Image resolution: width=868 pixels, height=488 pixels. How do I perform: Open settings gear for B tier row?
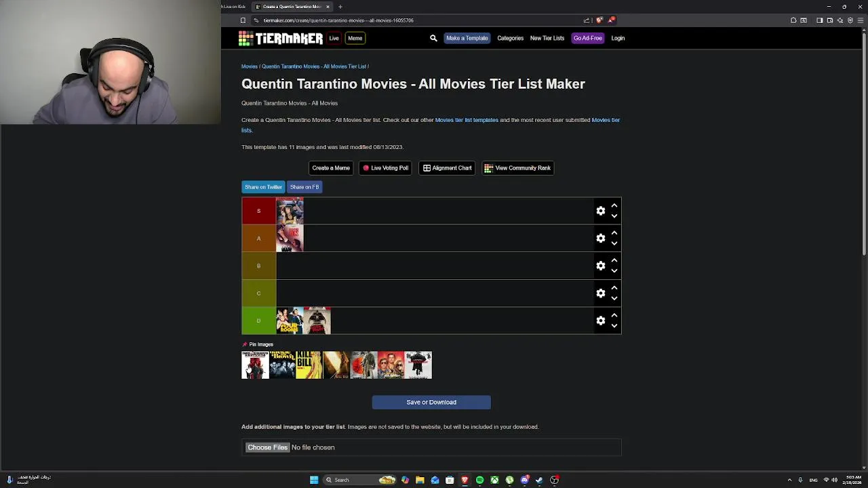(601, 266)
